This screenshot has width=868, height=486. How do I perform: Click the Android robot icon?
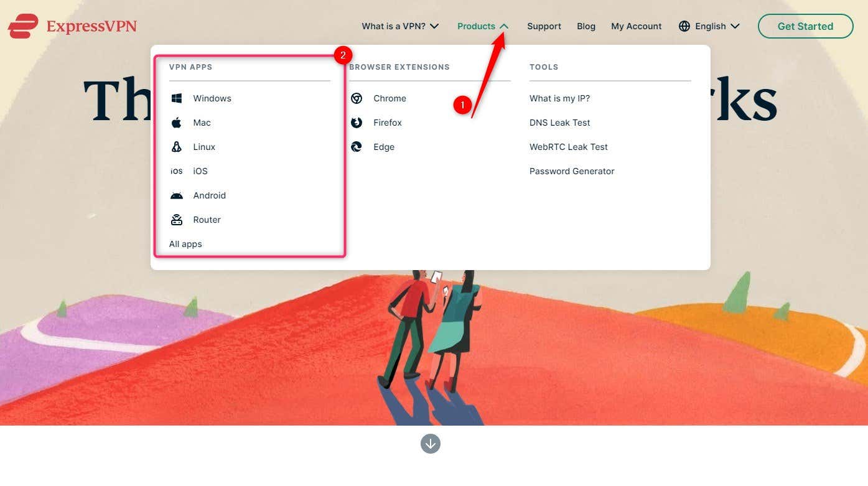tap(177, 195)
